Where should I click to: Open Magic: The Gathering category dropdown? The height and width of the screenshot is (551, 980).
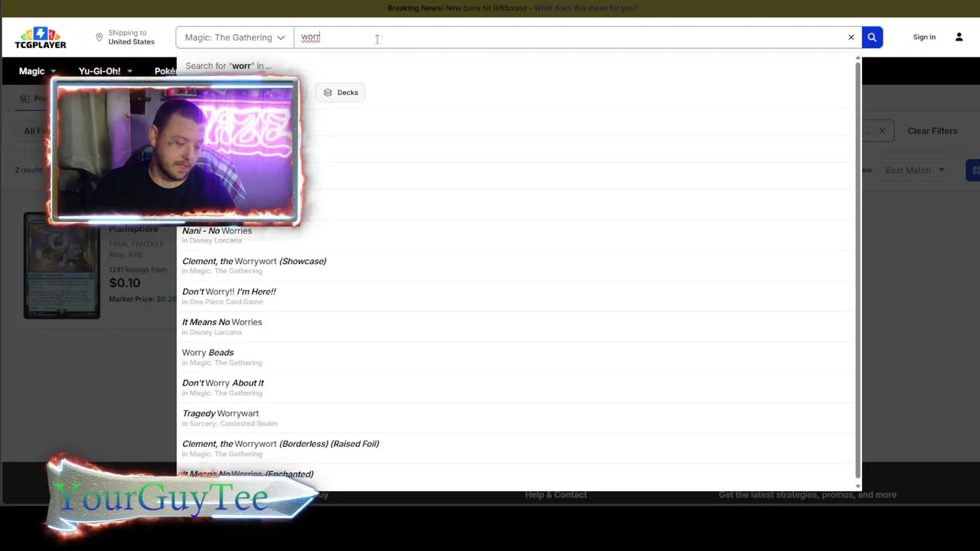[234, 37]
